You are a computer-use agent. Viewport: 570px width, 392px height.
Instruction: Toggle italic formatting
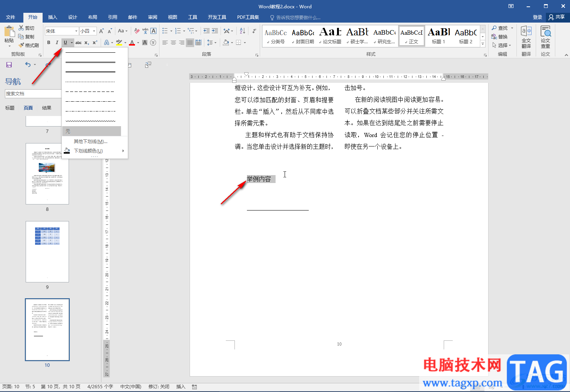[57, 43]
